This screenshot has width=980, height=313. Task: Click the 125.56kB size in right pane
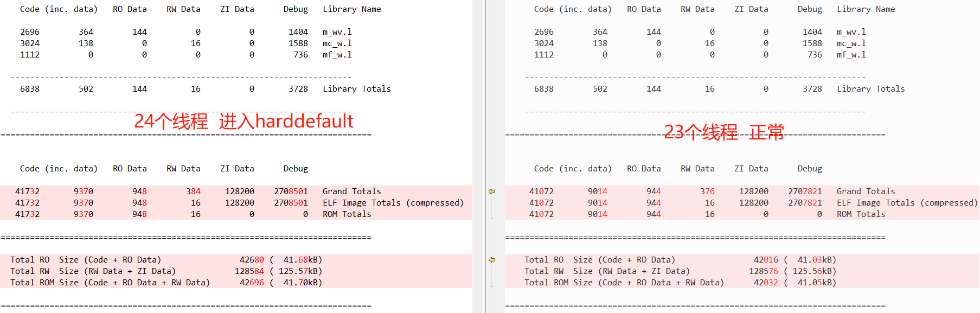coord(812,271)
